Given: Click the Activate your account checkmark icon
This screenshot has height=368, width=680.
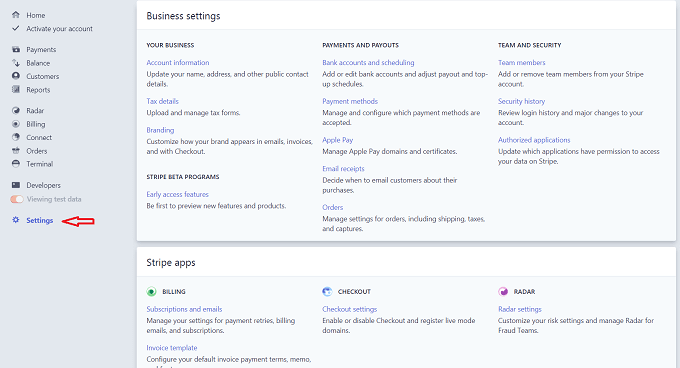Looking at the screenshot, I should click(x=16, y=28).
